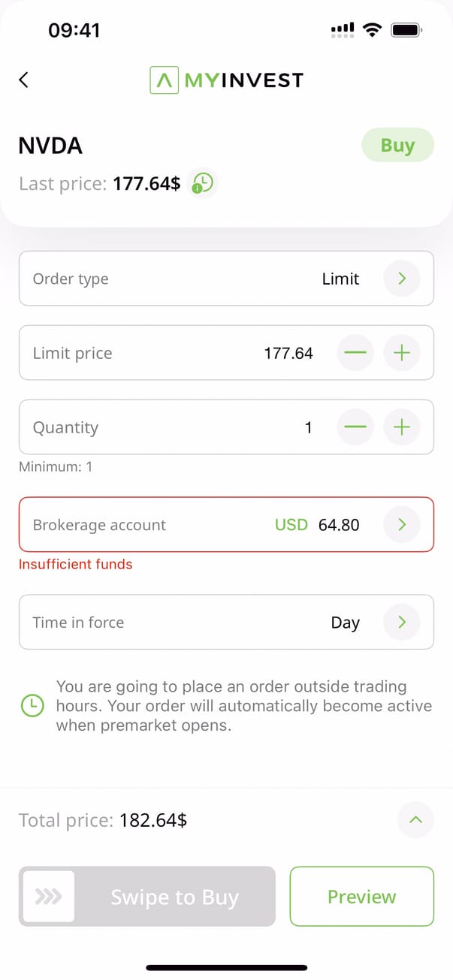This screenshot has width=453, height=980.
Task: Expand the Total price details
Action: tap(415, 820)
